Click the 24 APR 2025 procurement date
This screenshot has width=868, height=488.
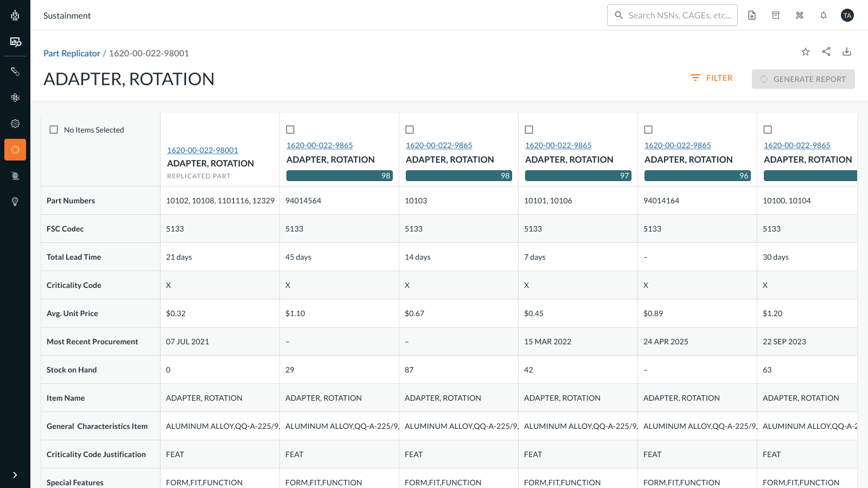666,342
